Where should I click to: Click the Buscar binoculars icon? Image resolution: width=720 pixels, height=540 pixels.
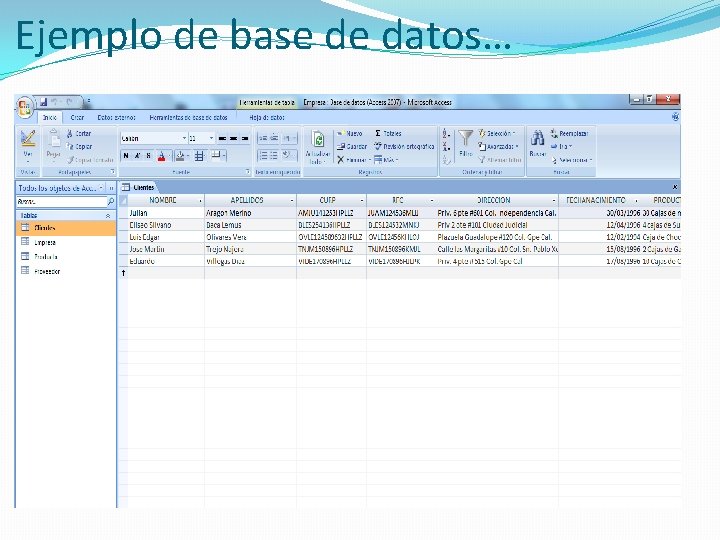tap(537, 138)
